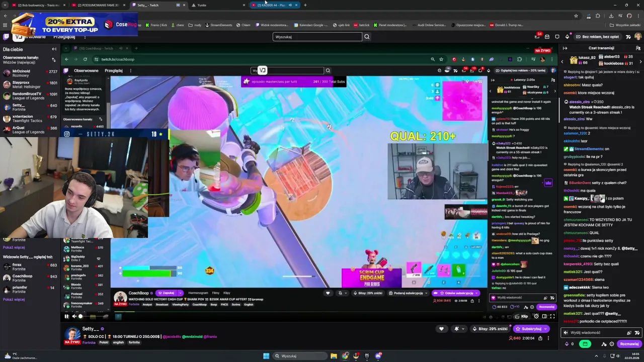Viewport: 644px width, 362px height.
Task: Click into the Twitch Wyszukaj search field
Action: tap(317, 37)
